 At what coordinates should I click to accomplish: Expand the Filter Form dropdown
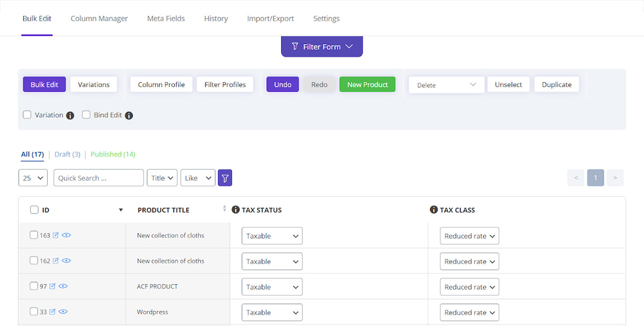(322, 47)
